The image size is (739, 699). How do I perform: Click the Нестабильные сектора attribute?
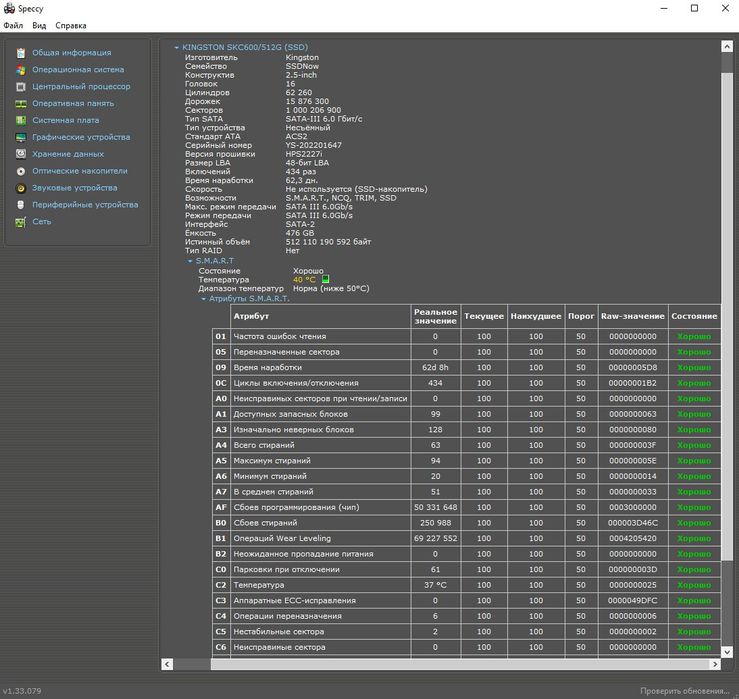279,632
